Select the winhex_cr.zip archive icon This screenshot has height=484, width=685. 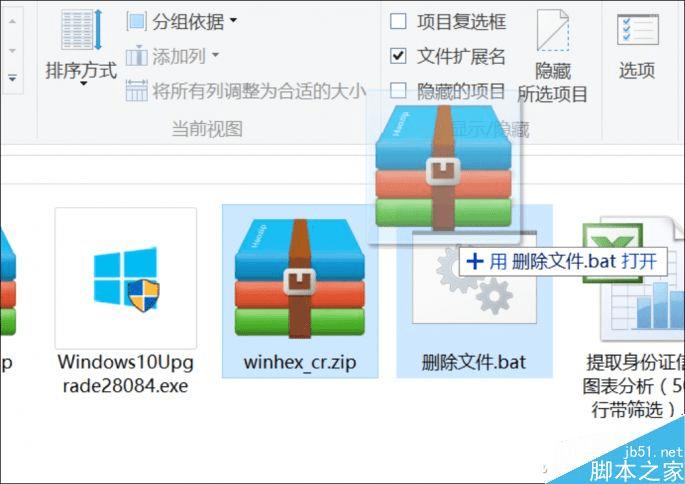pos(300,278)
